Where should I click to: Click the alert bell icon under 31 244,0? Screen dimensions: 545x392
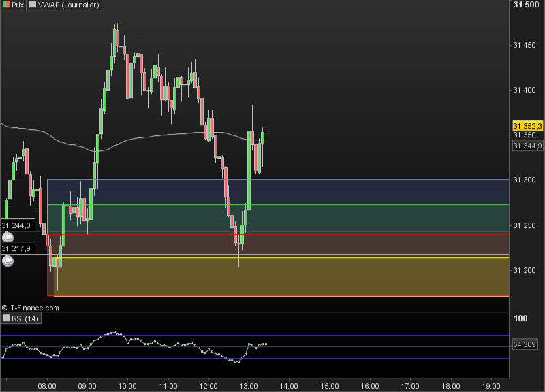(7, 238)
